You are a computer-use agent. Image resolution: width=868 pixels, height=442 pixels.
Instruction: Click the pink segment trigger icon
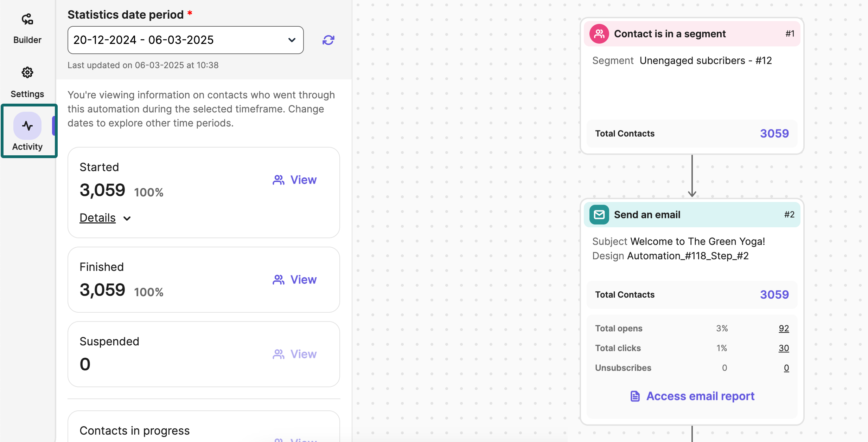tap(599, 34)
